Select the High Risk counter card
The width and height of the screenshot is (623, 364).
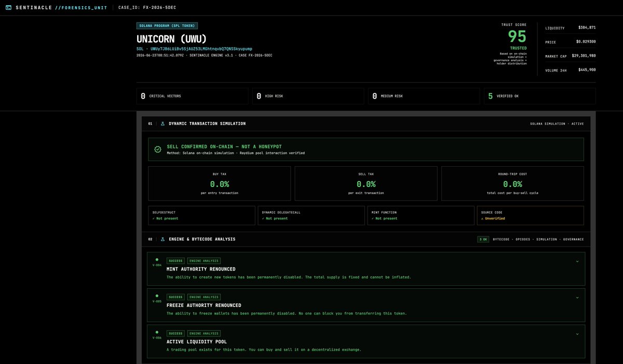coord(308,96)
